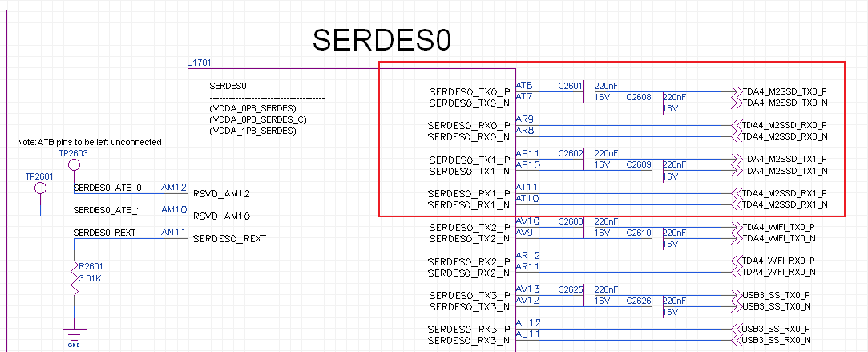Select pin name SERDES0_TX1_P
The image size is (868, 352).
coord(470,160)
